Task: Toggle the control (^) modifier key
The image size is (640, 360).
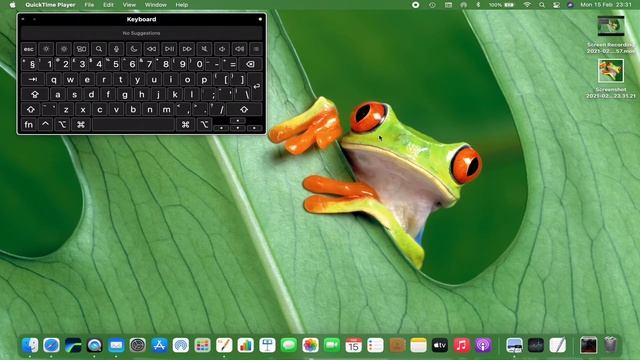Action: point(45,124)
